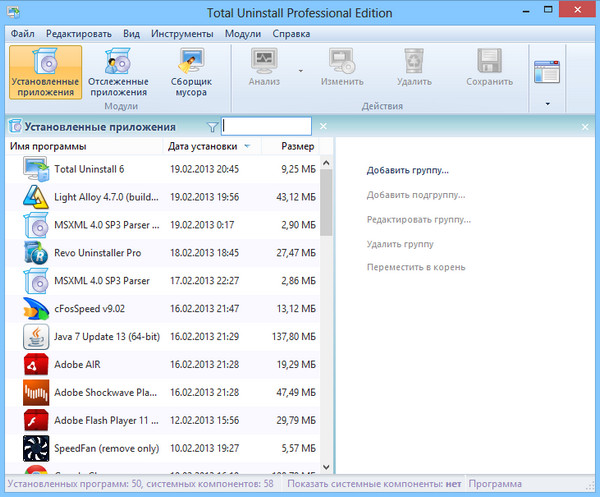Click the list scrollbar down arrow
600x497 pixels.
pyautogui.click(x=326, y=467)
